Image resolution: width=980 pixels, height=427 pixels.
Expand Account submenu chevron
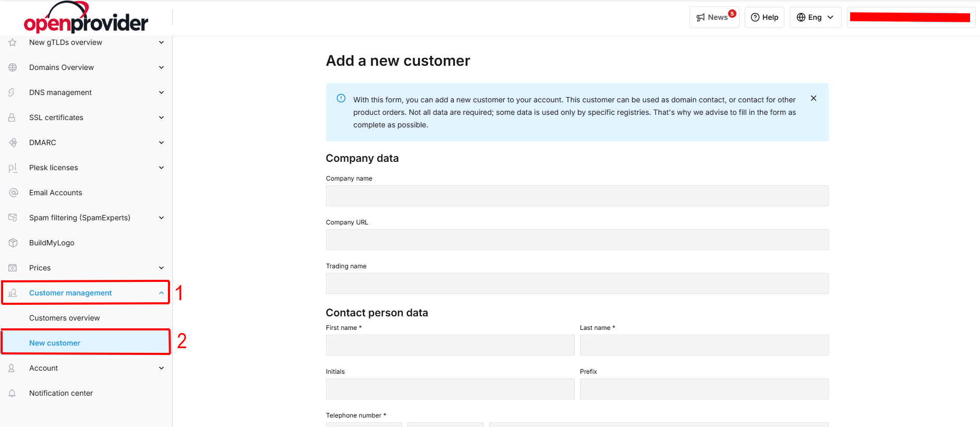point(162,368)
